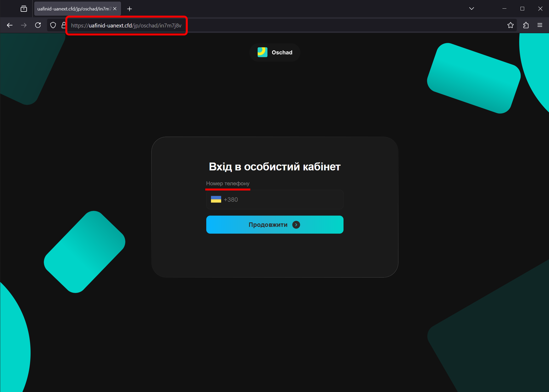Click the forward navigation arrow
Viewport: 549px width, 392px height.
pos(24,25)
